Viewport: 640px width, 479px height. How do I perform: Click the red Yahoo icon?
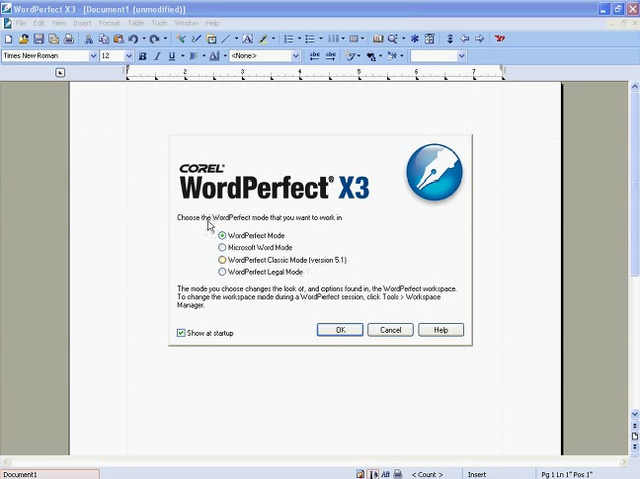coord(500,39)
